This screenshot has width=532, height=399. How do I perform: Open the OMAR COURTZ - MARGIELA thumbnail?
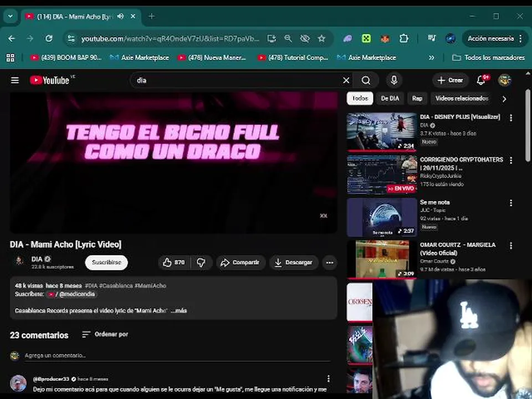pos(382,259)
